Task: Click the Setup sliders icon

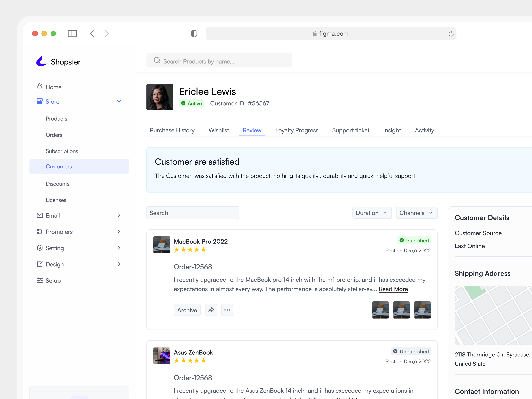Action: 40,280
